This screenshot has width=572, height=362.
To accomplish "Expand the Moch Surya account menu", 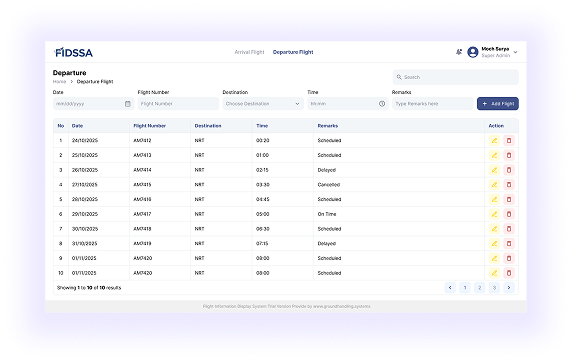I will (x=515, y=52).
